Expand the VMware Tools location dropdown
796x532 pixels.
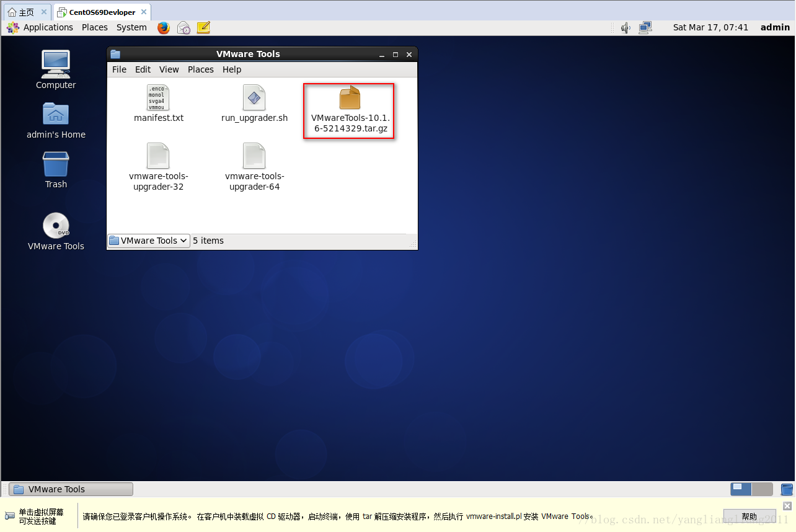pyautogui.click(x=149, y=241)
